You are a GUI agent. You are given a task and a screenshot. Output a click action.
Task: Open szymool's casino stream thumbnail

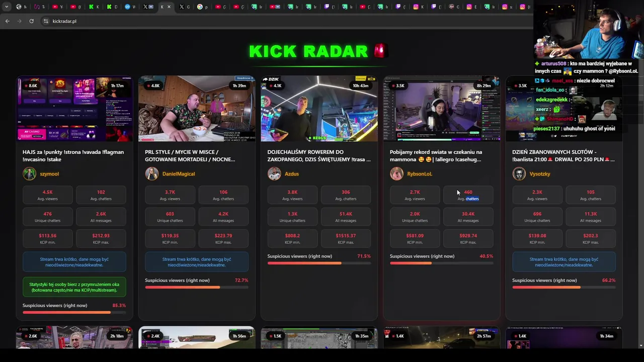(x=74, y=109)
